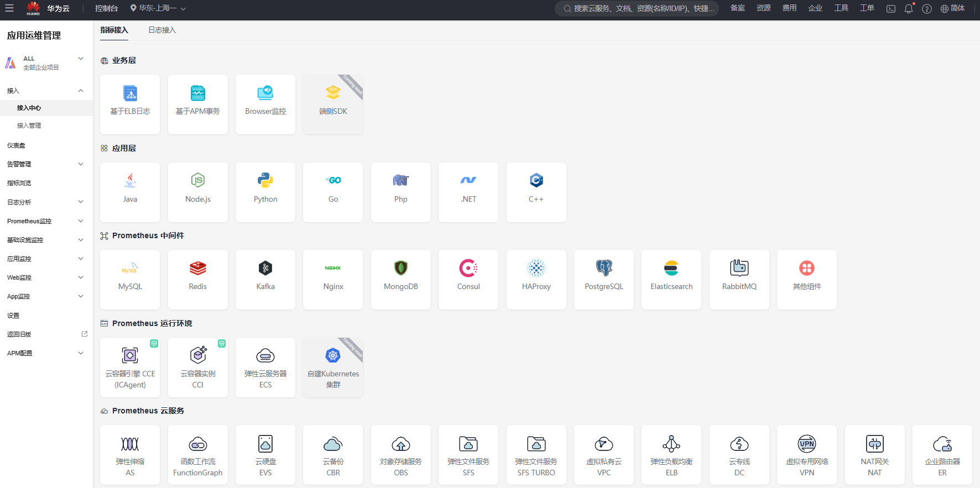Select the 云容器实例 CCI card
980x488 pixels.
[x=198, y=368]
